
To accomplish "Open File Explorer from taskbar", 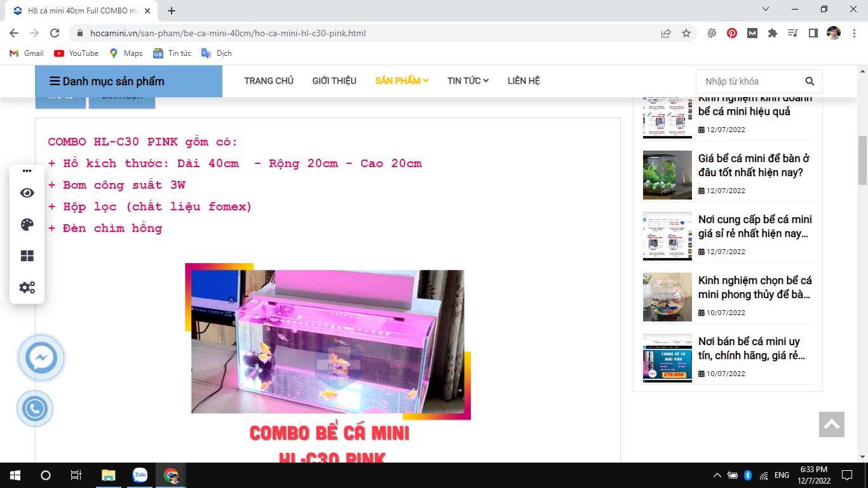I will click(109, 475).
